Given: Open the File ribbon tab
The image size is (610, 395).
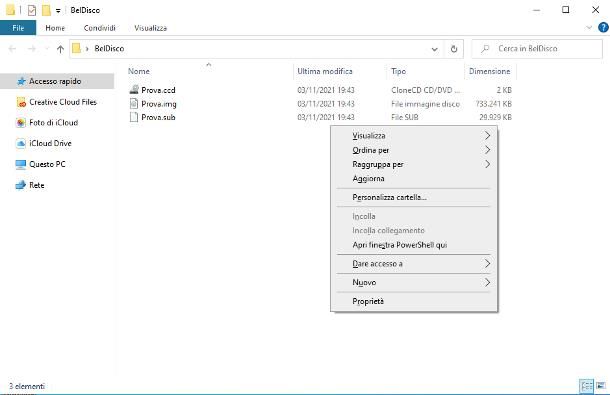Looking at the screenshot, I should tap(18, 28).
